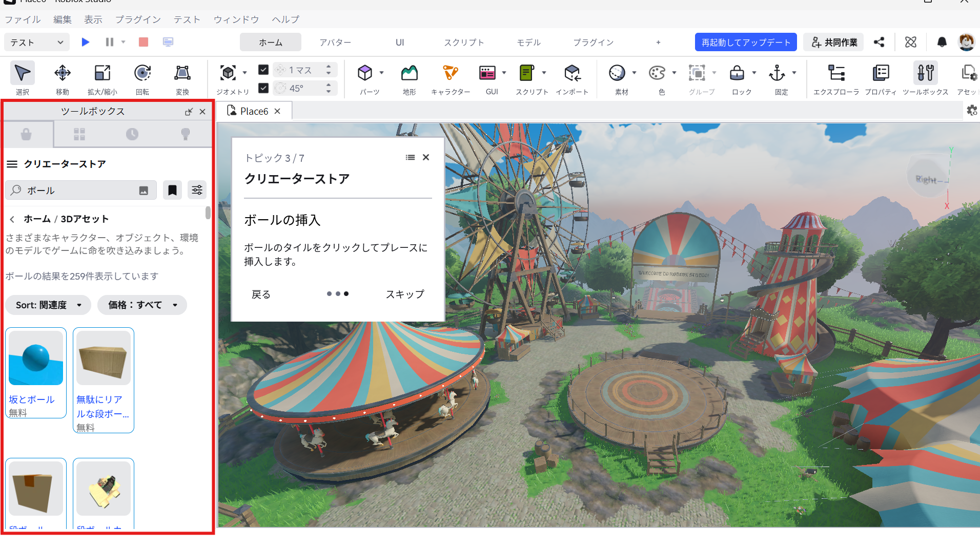Close the クリエーターストア tutorial popup
Viewport: 980px width, 550px height.
click(426, 157)
